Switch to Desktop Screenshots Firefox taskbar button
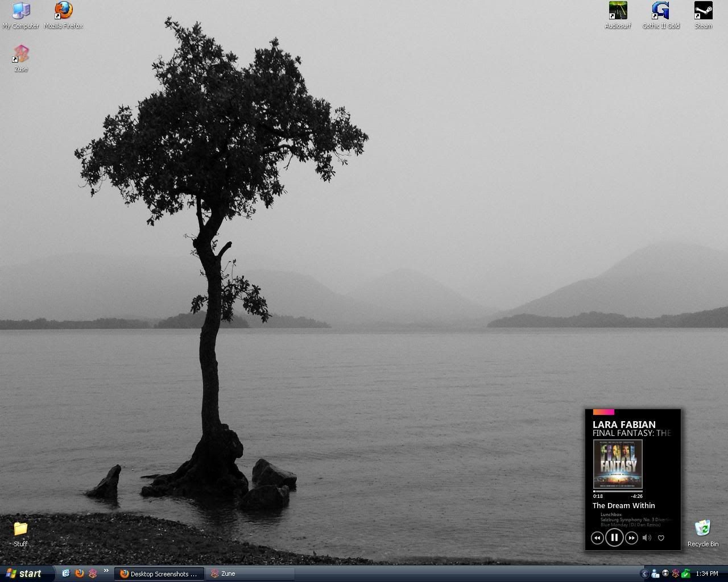The height and width of the screenshot is (582, 728). pyautogui.click(x=159, y=573)
